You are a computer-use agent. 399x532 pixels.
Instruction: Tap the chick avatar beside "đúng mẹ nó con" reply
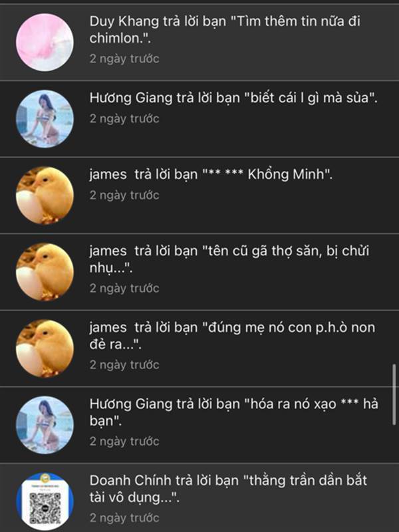[x=45, y=348]
